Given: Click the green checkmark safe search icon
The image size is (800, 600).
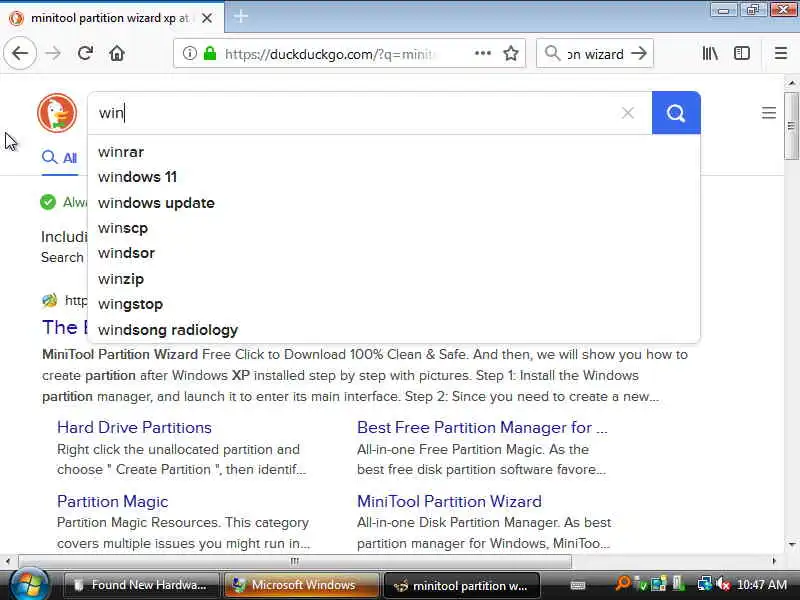Looking at the screenshot, I should [x=48, y=202].
